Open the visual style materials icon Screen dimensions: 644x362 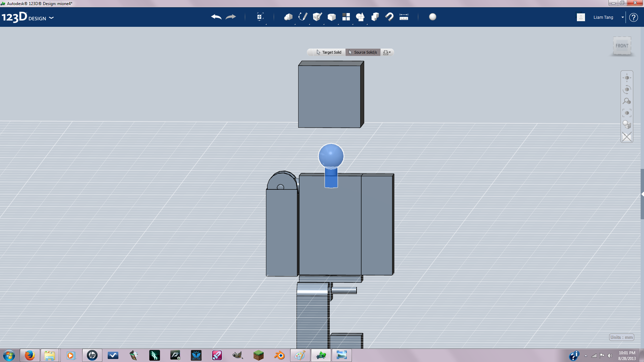tap(627, 125)
